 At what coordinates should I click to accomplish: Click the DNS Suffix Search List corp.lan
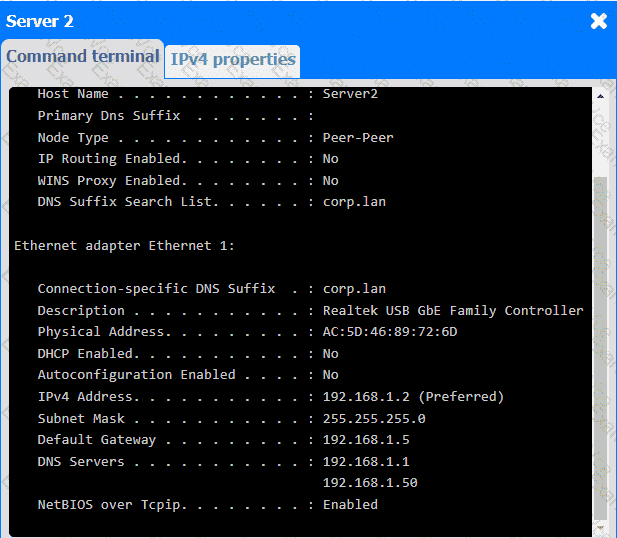(354, 202)
